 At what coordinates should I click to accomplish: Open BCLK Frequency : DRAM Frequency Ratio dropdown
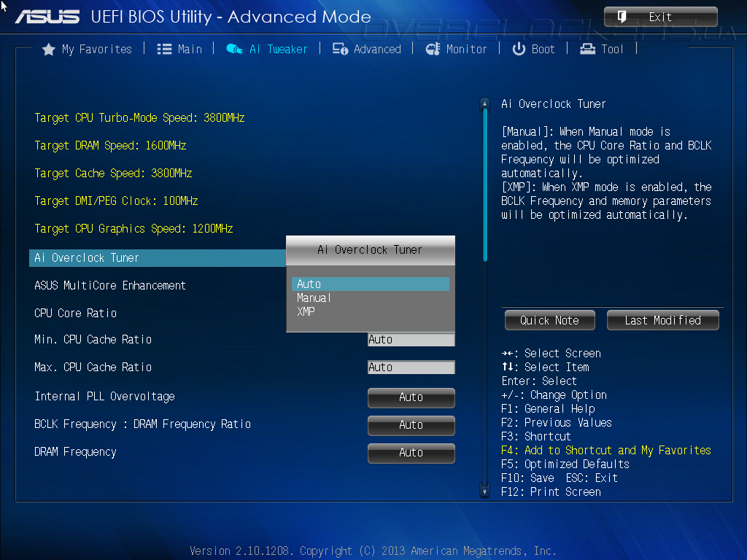pyautogui.click(x=411, y=425)
